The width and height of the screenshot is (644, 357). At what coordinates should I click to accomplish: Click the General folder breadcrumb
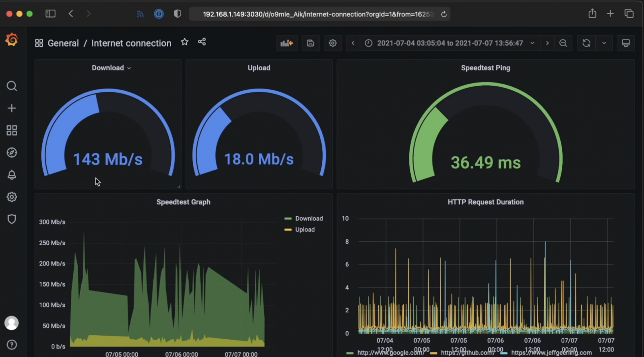click(x=63, y=43)
